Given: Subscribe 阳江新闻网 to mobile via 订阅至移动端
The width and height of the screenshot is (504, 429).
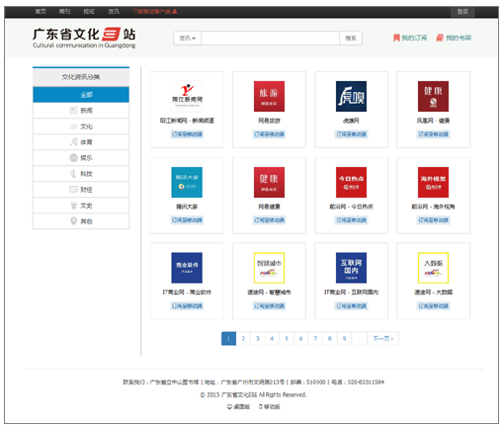Looking at the screenshot, I should [x=187, y=134].
